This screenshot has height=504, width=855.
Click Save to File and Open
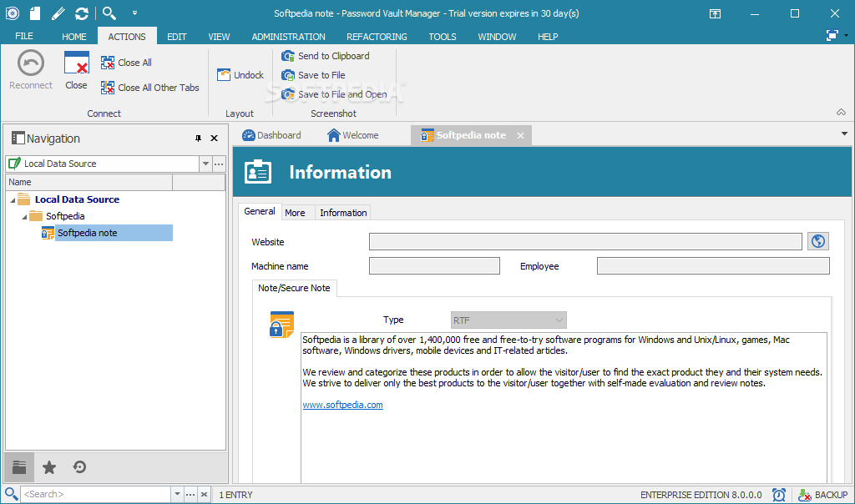[x=334, y=94]
